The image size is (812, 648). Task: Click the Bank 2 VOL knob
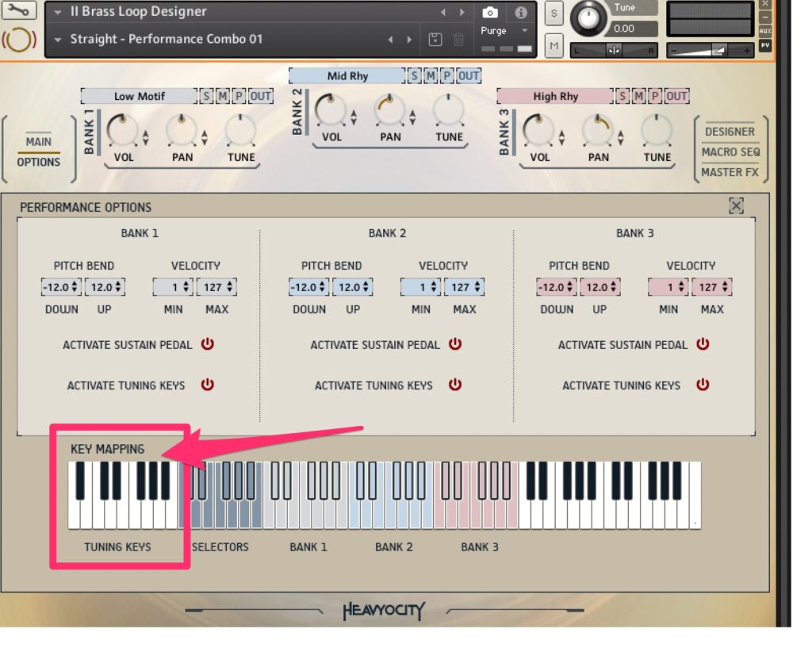pyautogui.click(x=331, y=111)
